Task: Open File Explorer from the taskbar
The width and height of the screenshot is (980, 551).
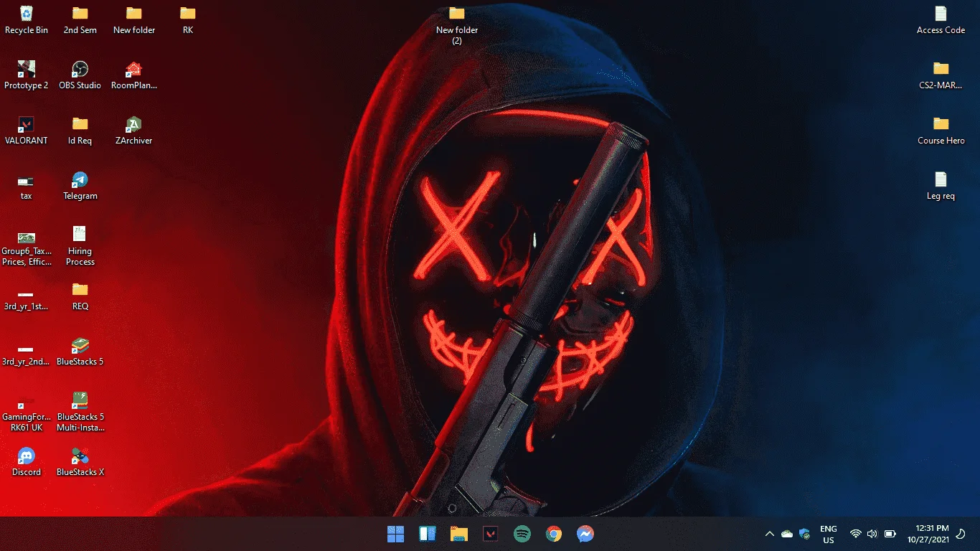Action: click(x=459, y=534)
